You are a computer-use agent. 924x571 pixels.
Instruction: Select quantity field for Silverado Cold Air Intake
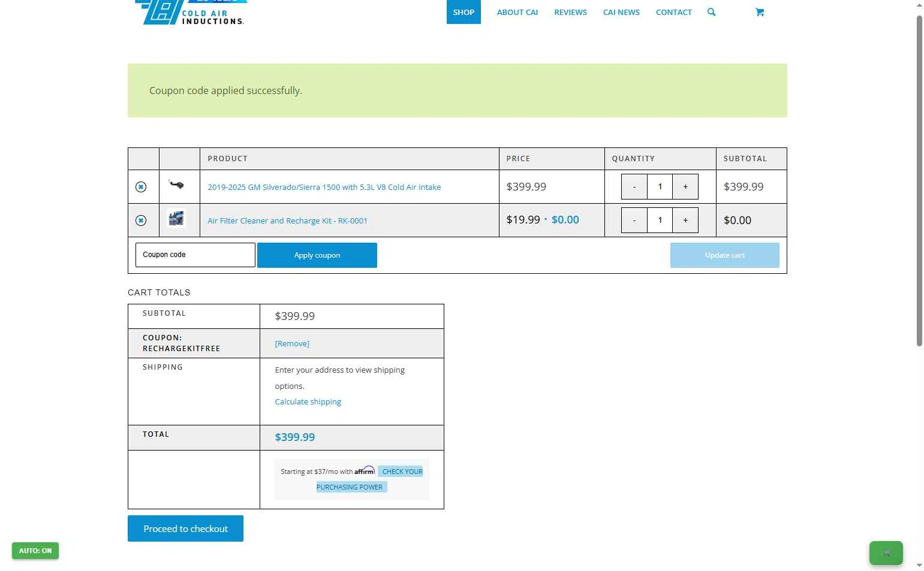(x=660, y=186)
